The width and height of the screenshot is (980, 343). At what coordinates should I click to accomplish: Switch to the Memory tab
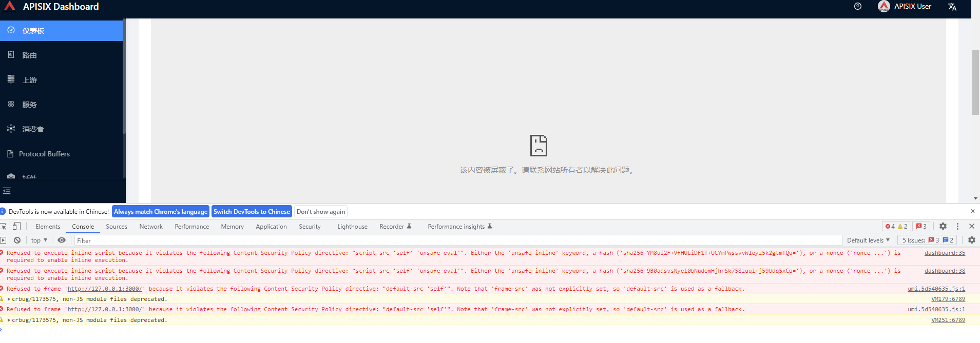233,227
